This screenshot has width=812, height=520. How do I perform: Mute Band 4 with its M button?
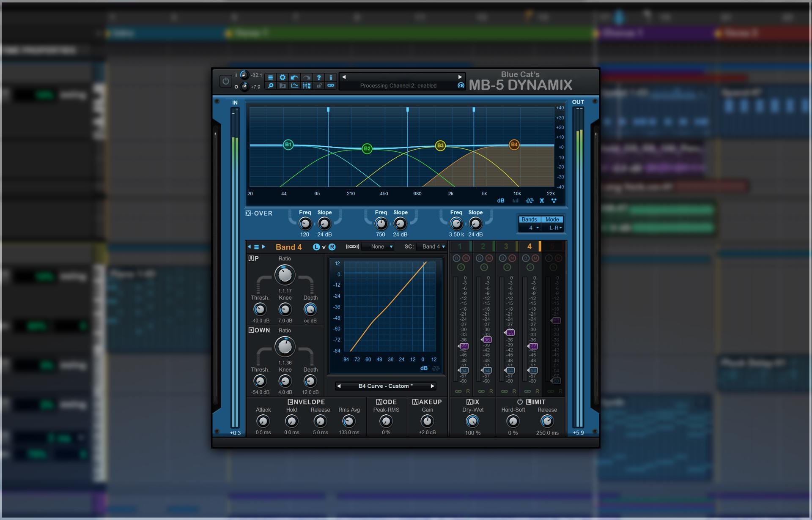(x=535, y=258)
